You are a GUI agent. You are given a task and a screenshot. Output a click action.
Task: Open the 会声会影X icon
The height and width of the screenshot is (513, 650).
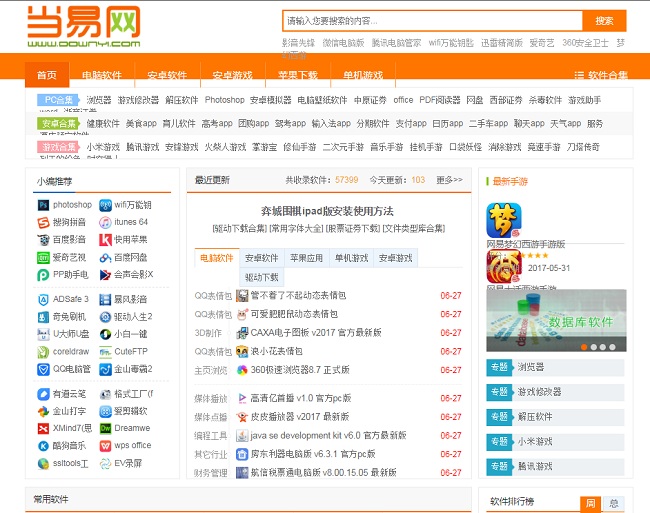(105, 275)
